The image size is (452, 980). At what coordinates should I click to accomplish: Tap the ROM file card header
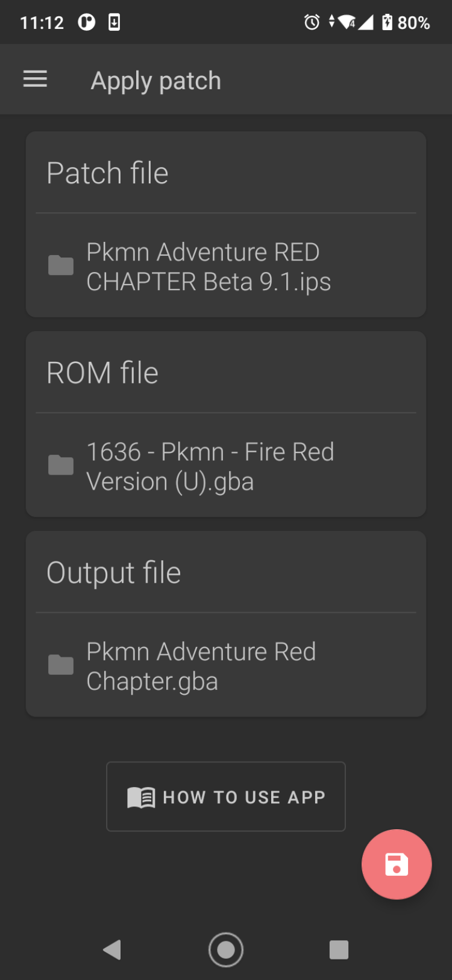(102, 373)
